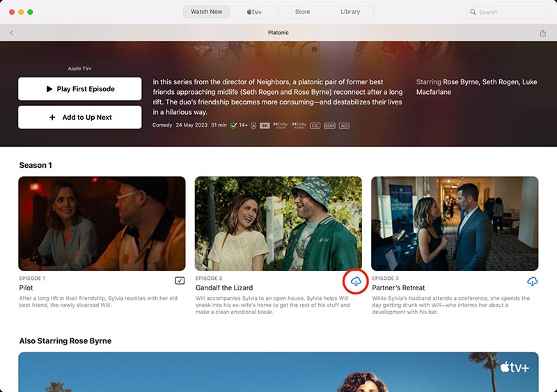Click the EPISODE 1 label
557x392 pixels.
tap(32, 279)
